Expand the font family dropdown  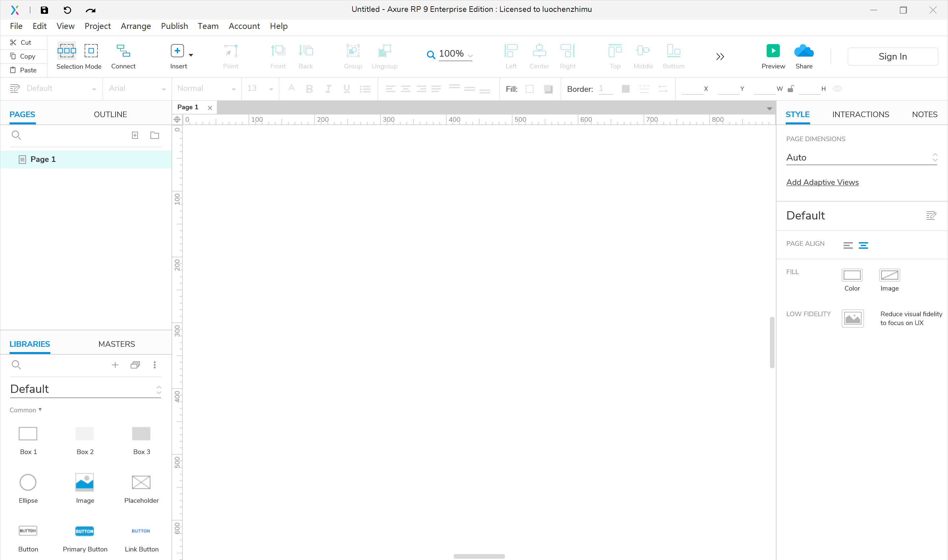[x=164, y=89]
